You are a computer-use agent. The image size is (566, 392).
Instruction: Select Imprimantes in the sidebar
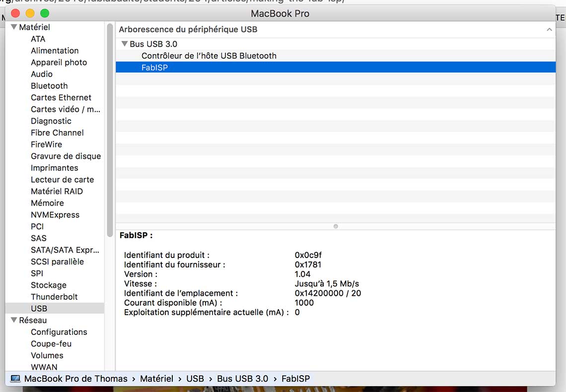(x=54, y=168)
